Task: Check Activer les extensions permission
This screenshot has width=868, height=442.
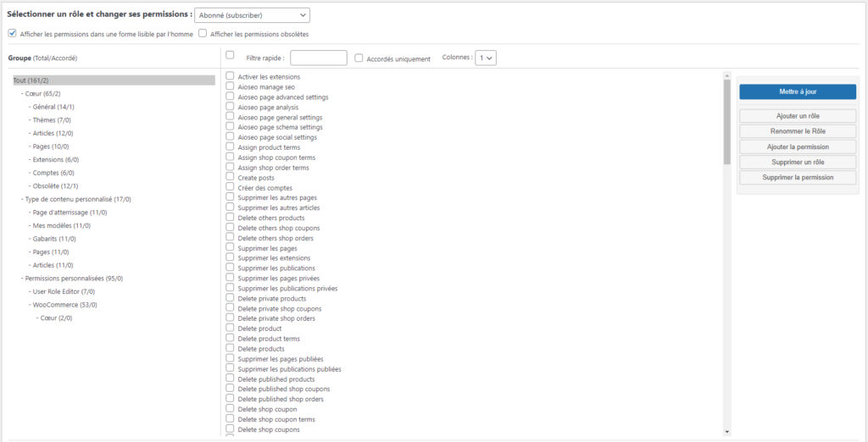Action: 230,76
